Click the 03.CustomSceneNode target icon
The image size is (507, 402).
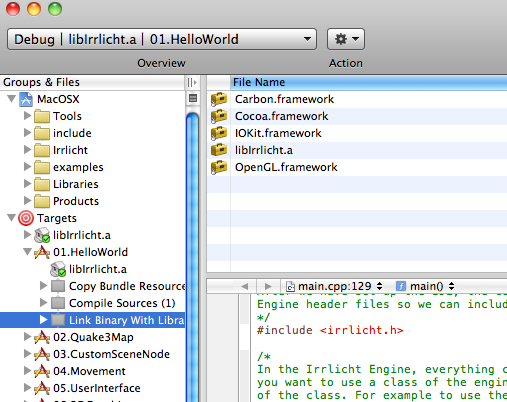pyautogui.click(x=42, y=354)
